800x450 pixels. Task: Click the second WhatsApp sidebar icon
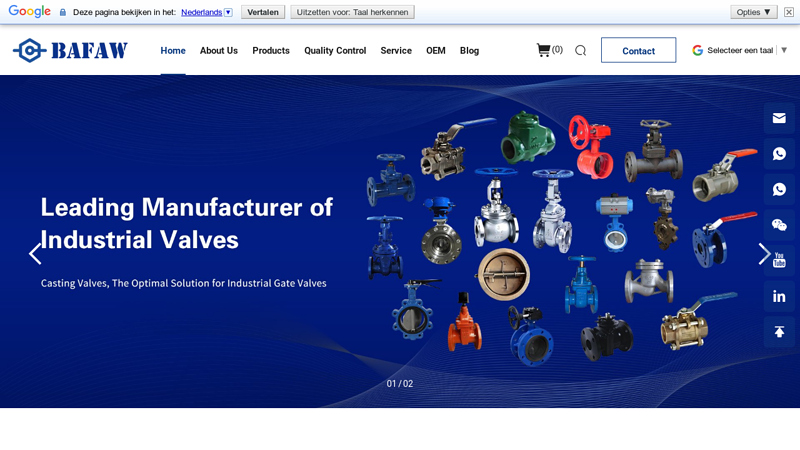(x=779, y=189)
